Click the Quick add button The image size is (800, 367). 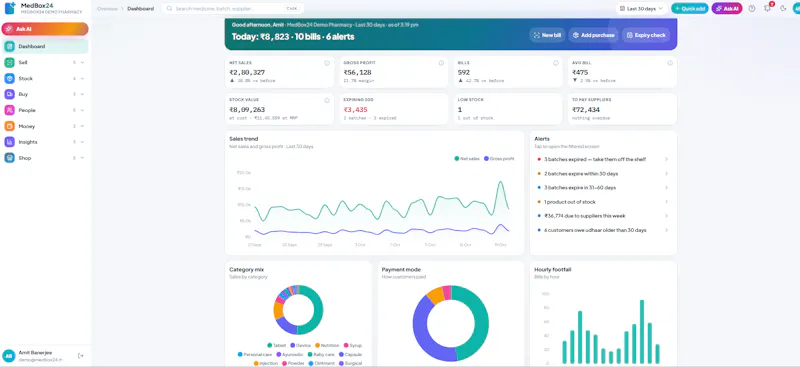pyautogui.click(x=690, y=8)
